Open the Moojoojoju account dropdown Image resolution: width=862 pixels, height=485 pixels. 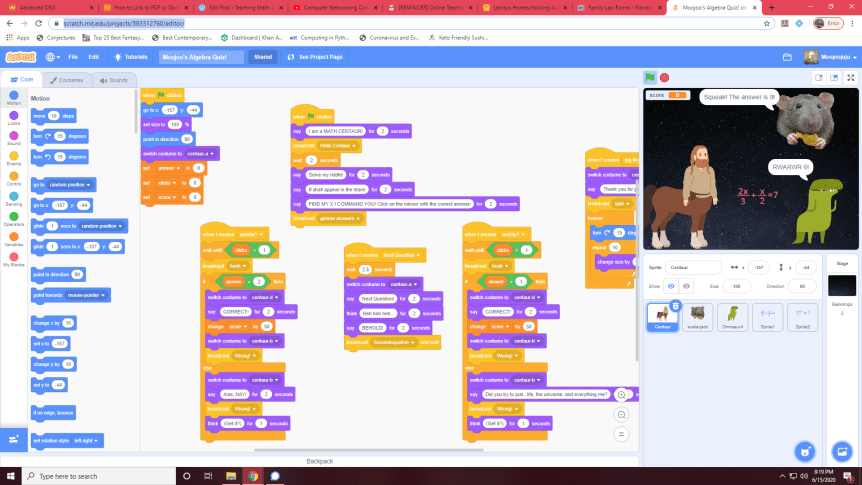829,57
